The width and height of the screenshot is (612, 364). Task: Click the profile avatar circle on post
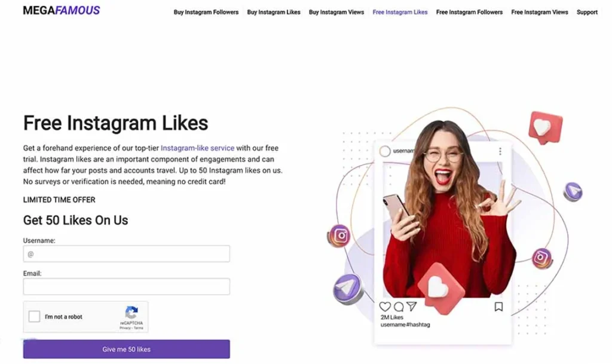coord(385,151)
